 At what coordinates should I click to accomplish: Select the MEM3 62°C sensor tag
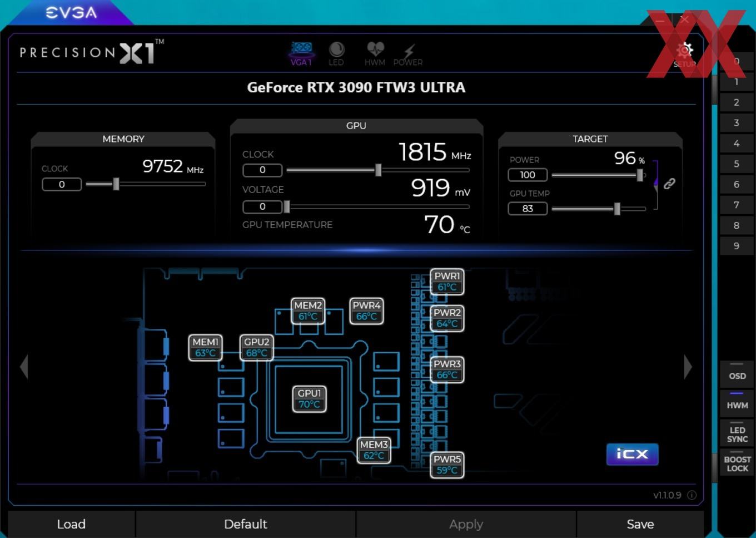(374, 450)
